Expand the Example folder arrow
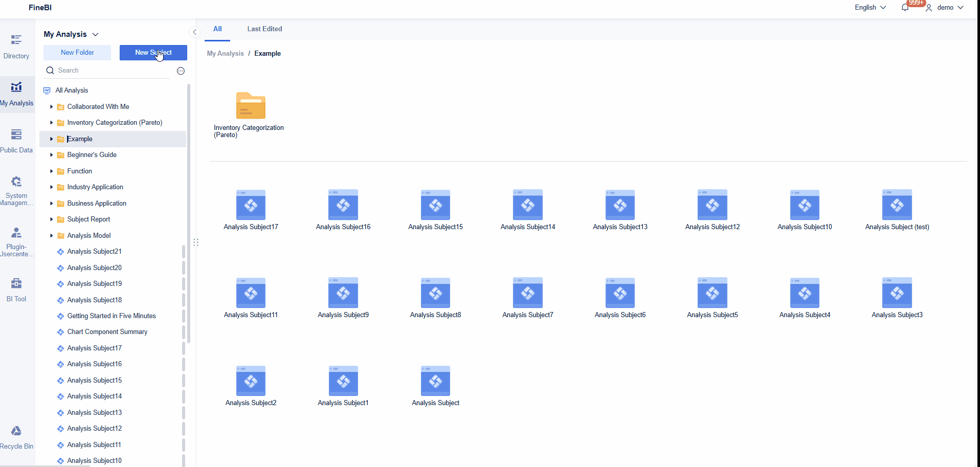Viewport: 980px width, 467px height. 51,139
